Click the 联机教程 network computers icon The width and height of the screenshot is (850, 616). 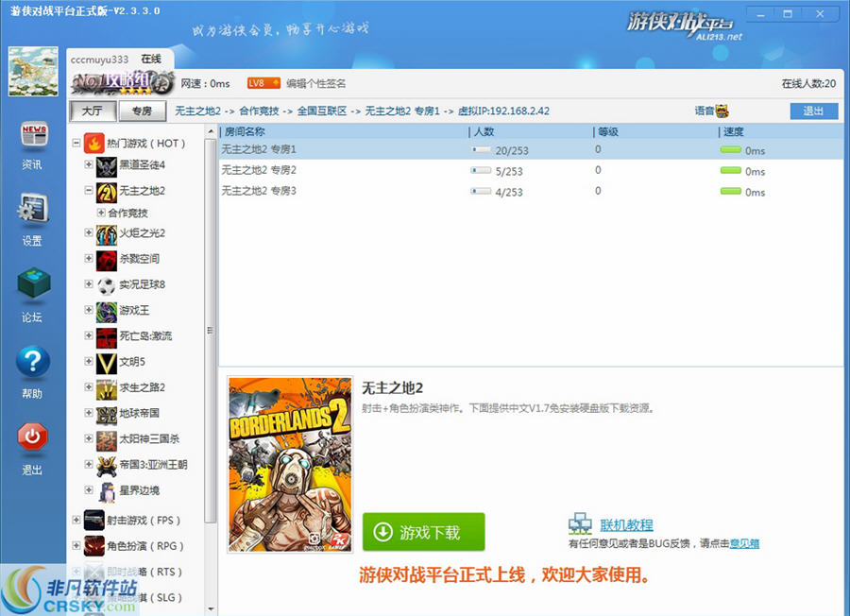(x=580, y=523)
